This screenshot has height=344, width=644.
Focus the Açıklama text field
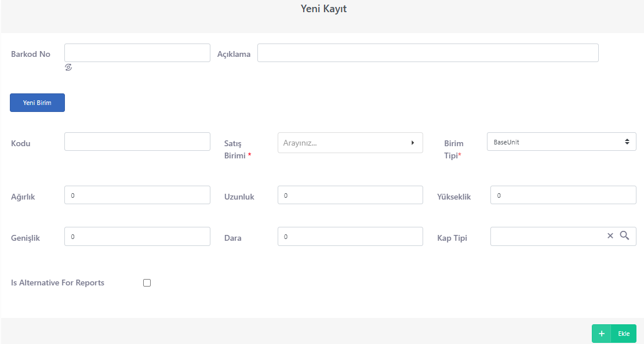(x=428, y=53)
